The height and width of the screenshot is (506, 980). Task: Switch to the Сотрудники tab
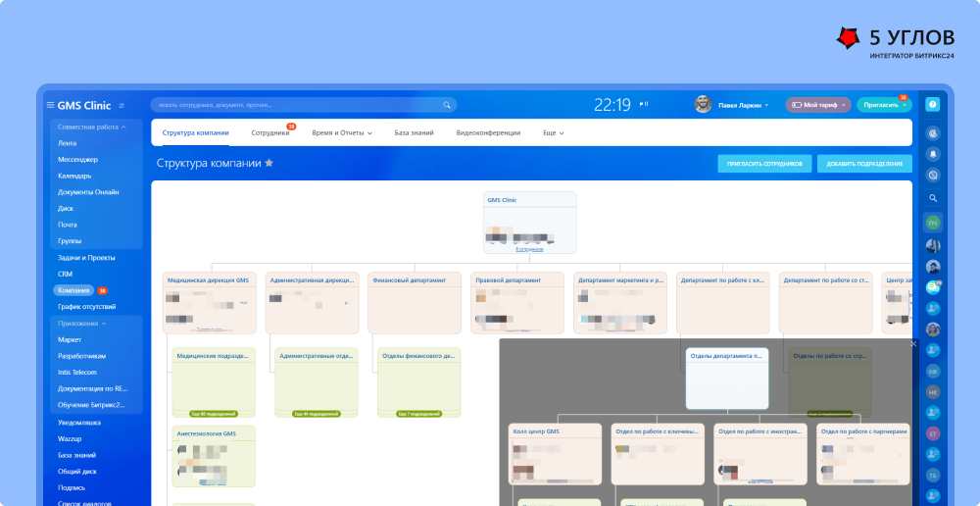click(269, 132)
